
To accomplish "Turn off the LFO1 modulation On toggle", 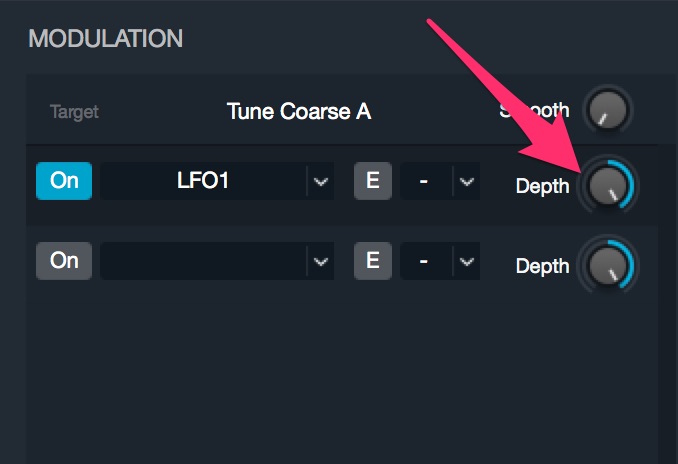I will [64, 181].
